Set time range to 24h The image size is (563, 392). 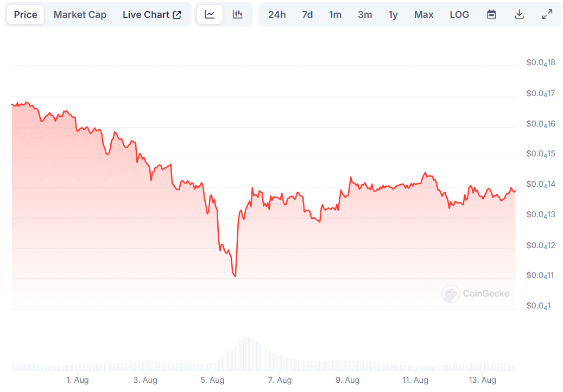pos(277,15)
